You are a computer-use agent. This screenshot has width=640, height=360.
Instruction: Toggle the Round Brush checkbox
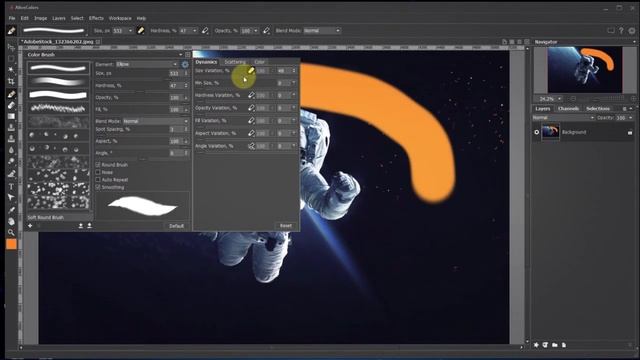(x=98, y=164)
